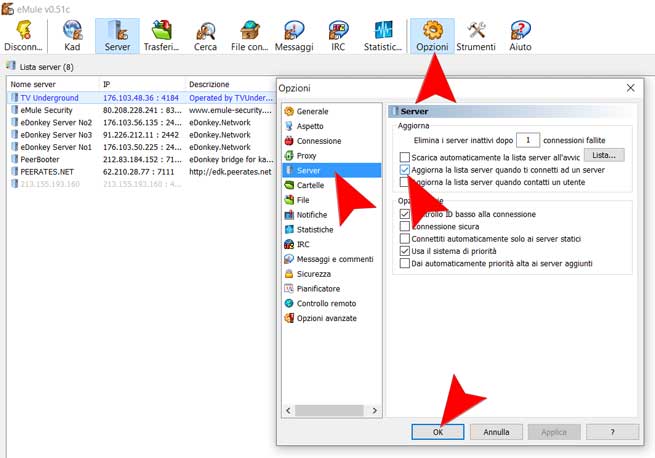Enable Connessione sicura checkbox
This screenshot has height=458, width=655.
404,226
